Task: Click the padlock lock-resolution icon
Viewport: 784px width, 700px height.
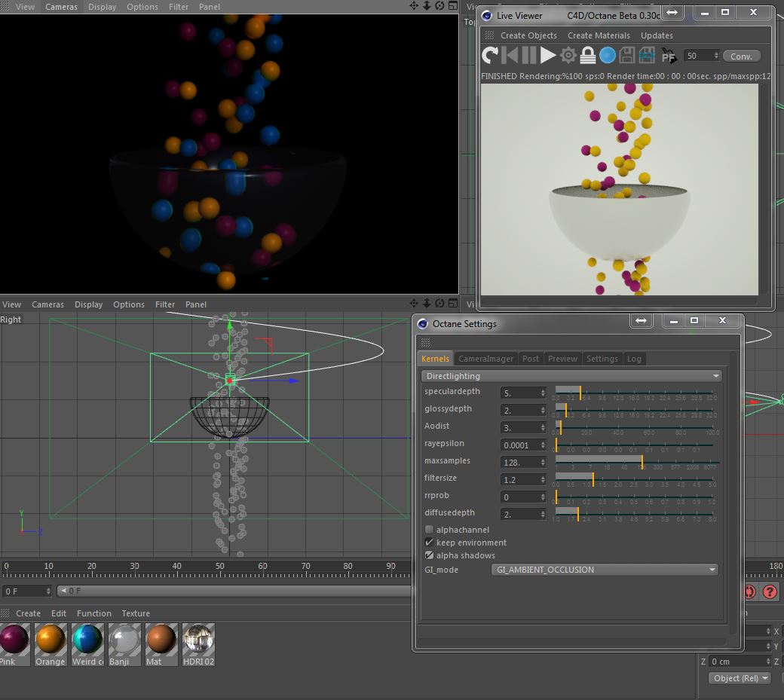Action: point(588,56)
